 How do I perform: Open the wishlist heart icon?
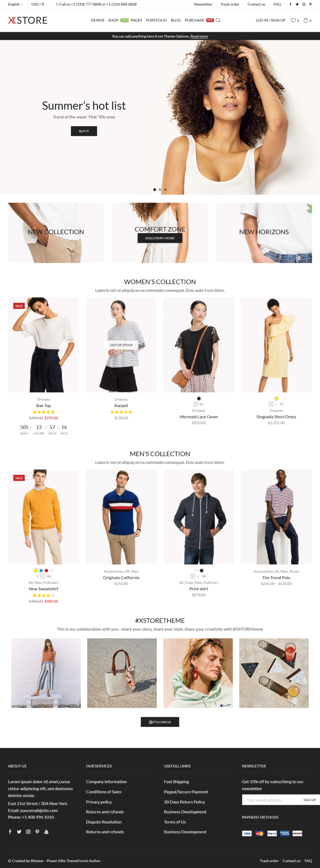coord(293,21)
